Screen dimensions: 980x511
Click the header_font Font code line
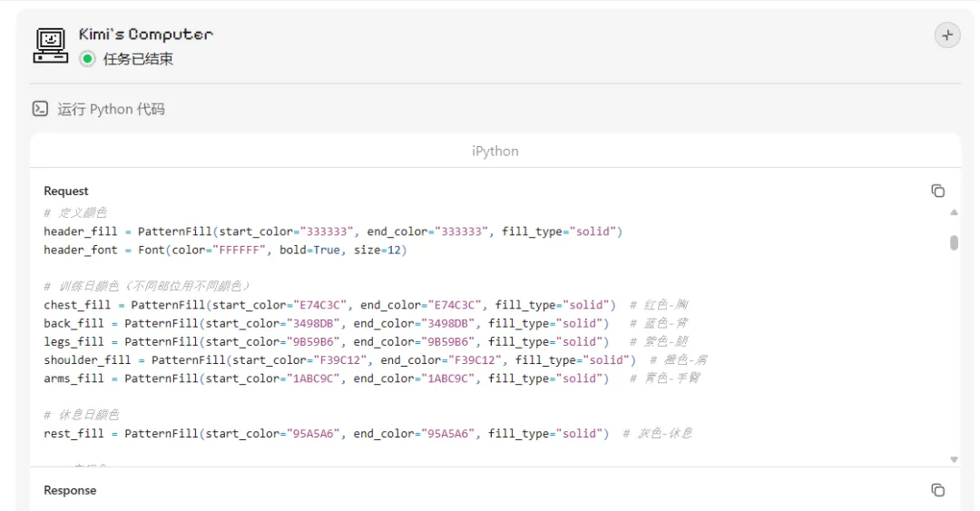click(225, 250)
